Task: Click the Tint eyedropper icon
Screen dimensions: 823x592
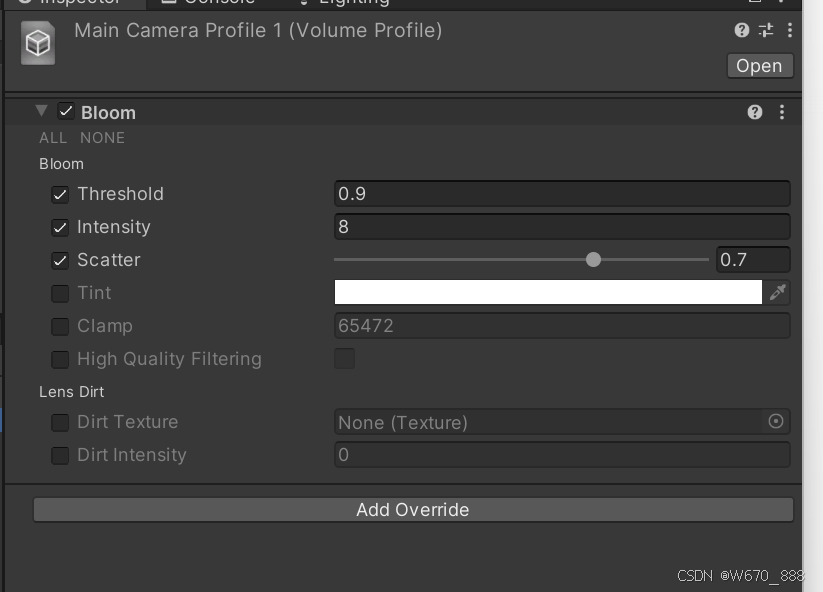Action: click(777, 292)
